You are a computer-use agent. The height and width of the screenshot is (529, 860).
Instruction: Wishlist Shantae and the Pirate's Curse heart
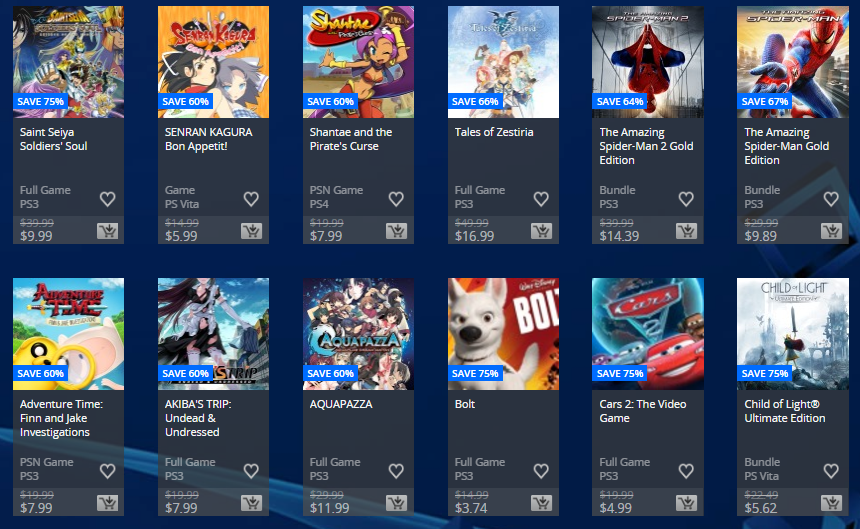pyautogui.click(x=396, y=198)
